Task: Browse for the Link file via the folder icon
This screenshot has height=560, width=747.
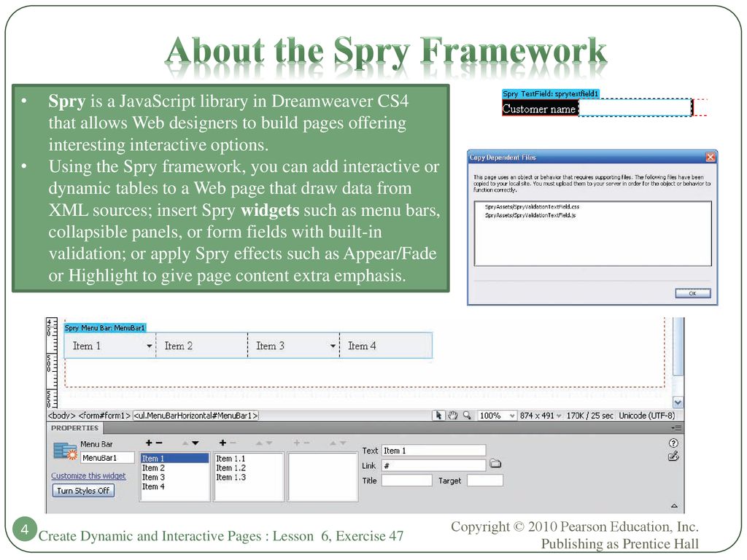Action: [x=495, y=464]
